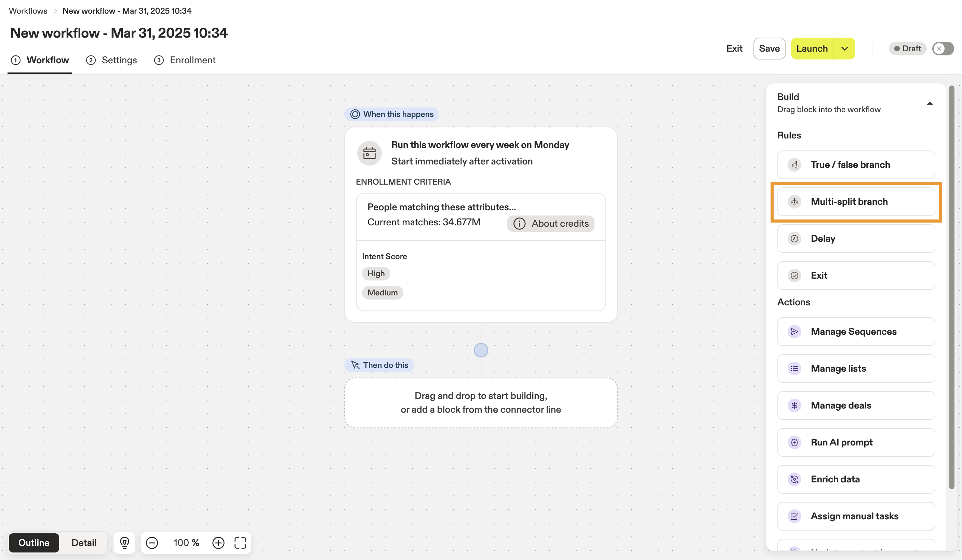Click the Build panel scrollbar

click(951, 286)
